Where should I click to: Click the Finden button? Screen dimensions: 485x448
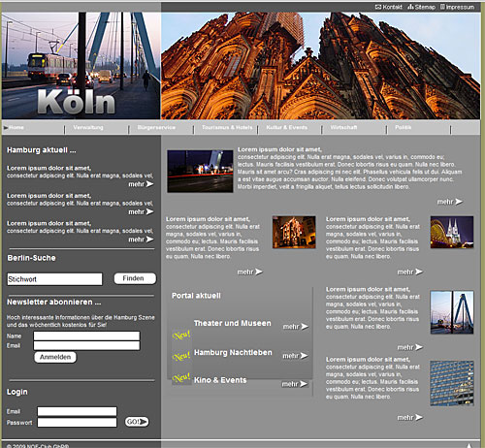pos(135,278)
